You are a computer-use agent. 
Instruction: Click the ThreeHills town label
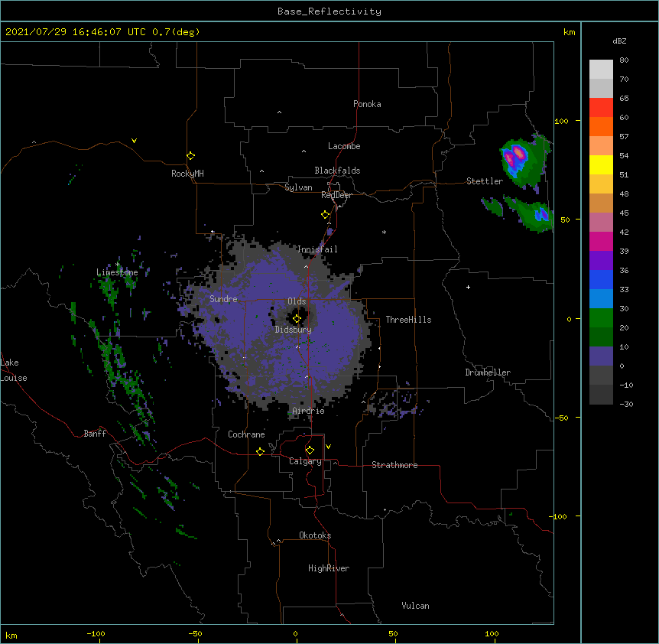pyautogui.click(x=408, y=320)
